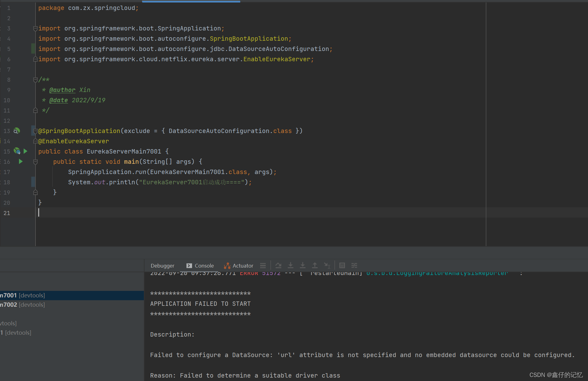Viewport: 588px width, 381px height.
Task: Click the DataSourceAutoConfiguration.class exclude value
Action: [x=230, y=131]
